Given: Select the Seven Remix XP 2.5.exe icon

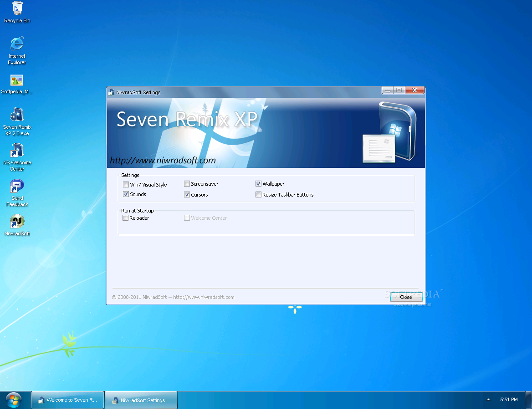Looking at the screenshot, I should (x=17, y=121).
